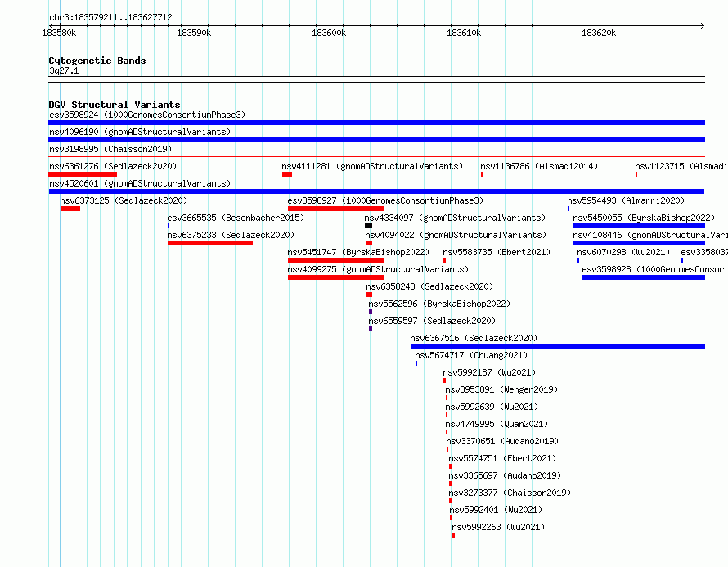728x567 pixels.
Task: Click the nsv6367516 long blue bar
Action: (x=558, y=346)
